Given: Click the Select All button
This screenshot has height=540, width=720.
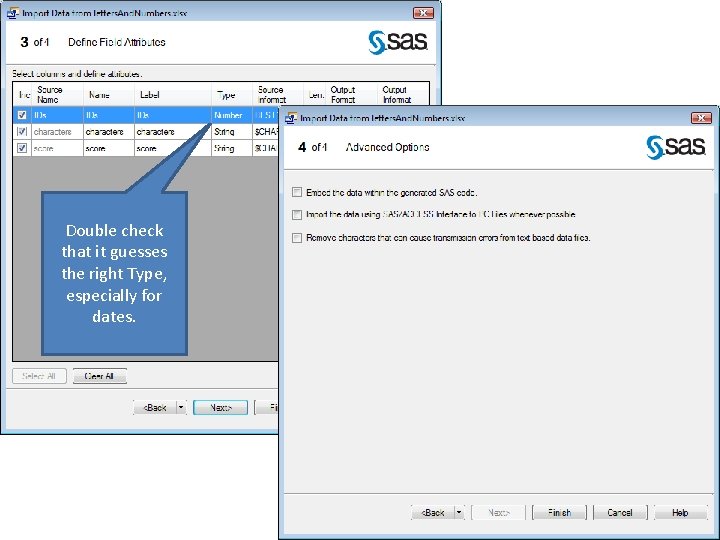Looking at the screenshot, I should coord(39,376).
